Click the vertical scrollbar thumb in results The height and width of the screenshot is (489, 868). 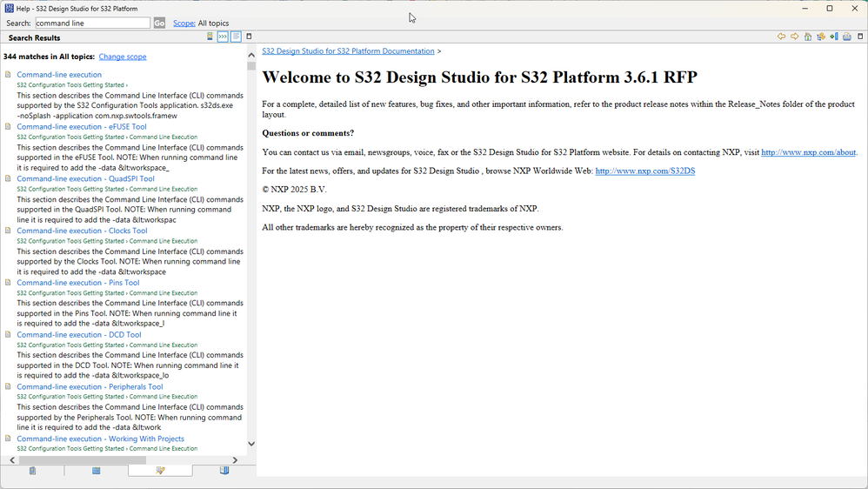click(251, 66)
